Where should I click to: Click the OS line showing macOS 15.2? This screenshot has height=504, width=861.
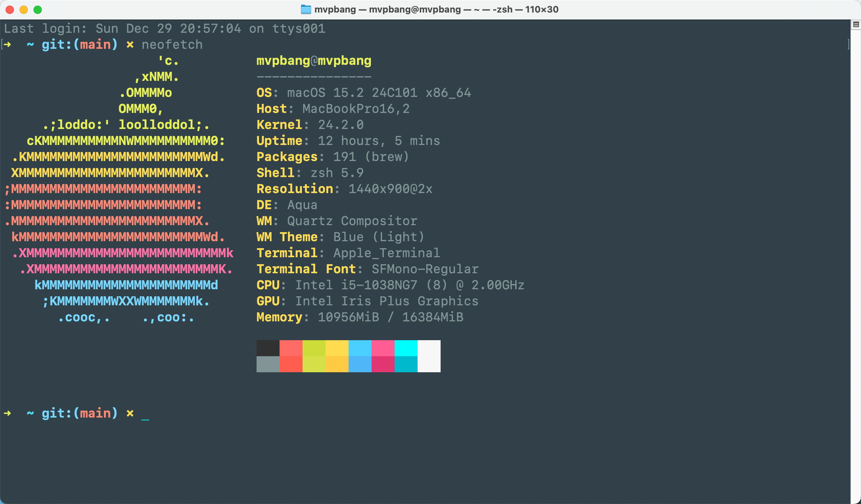tap(364, 93)
